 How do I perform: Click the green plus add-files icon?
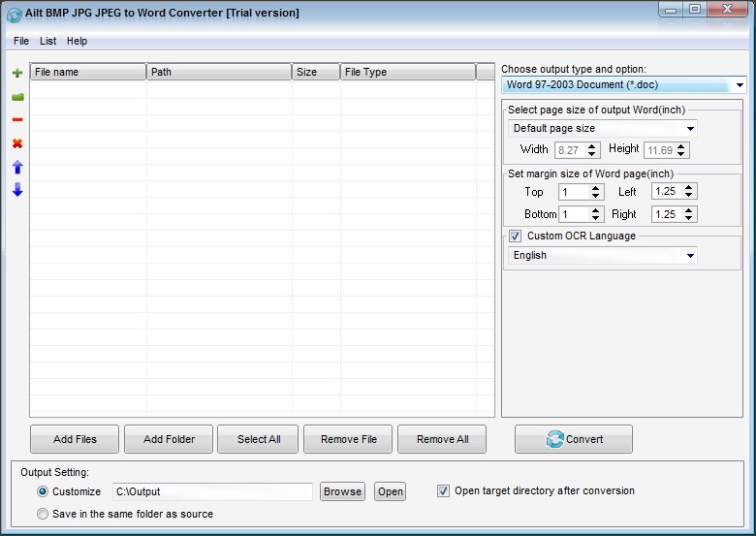pyautogui.click(x=17, y=73)
